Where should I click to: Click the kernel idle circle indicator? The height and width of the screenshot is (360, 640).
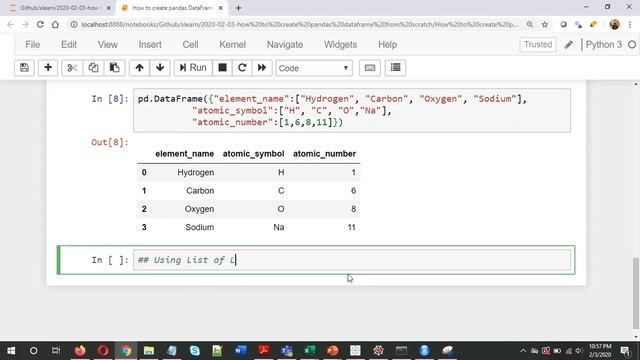pos(632,44)
